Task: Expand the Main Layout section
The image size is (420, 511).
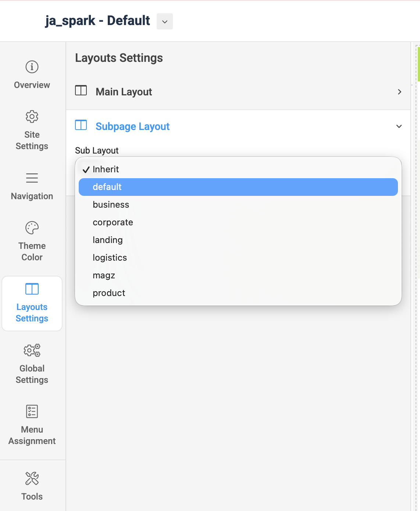Action: point(399,92)
